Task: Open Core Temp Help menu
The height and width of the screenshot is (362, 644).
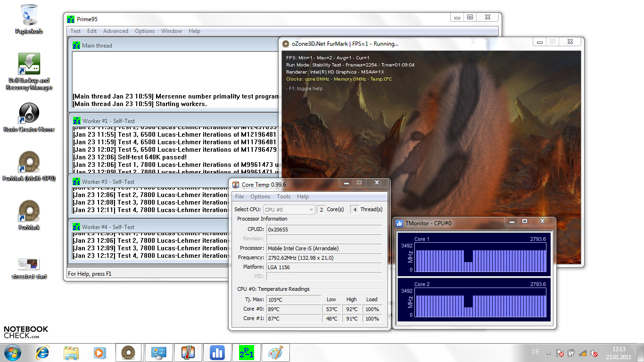Action: tap(303, 197)
